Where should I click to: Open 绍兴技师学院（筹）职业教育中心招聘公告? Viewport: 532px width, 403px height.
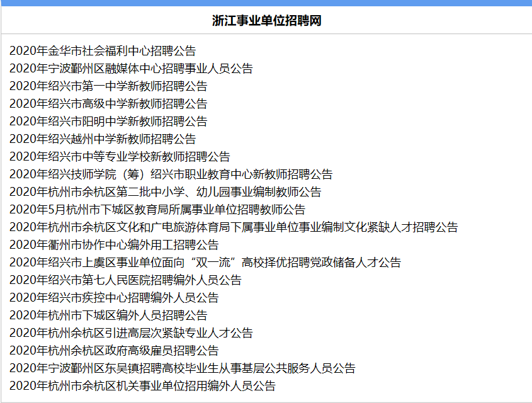tap(171, 174)
